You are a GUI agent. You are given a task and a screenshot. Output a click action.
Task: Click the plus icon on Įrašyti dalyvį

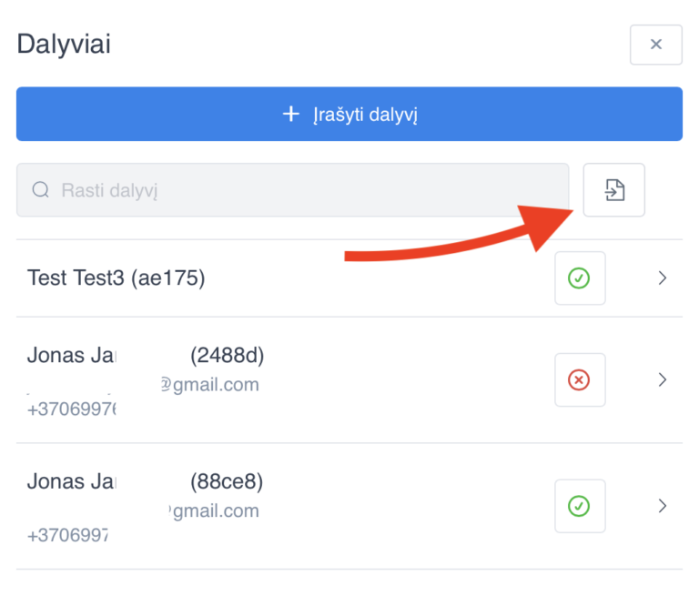pyautogui.click(x=291, y=114)
